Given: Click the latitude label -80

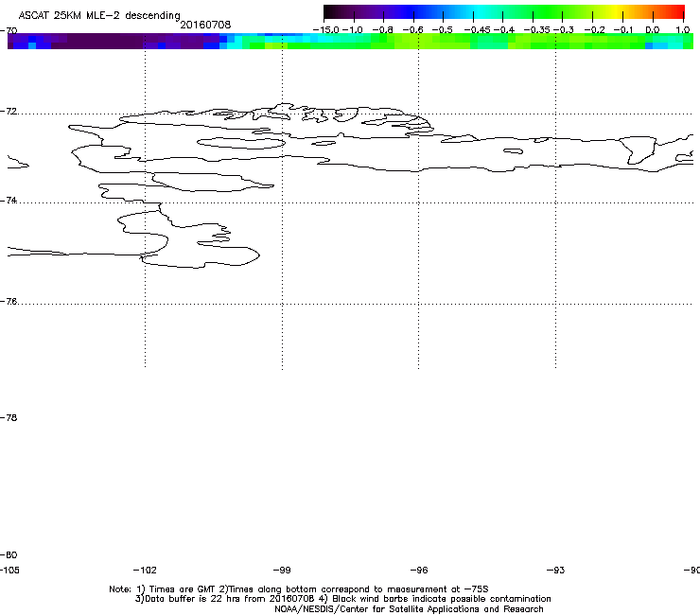Looking at the screenshot, I should click(9, 554).
